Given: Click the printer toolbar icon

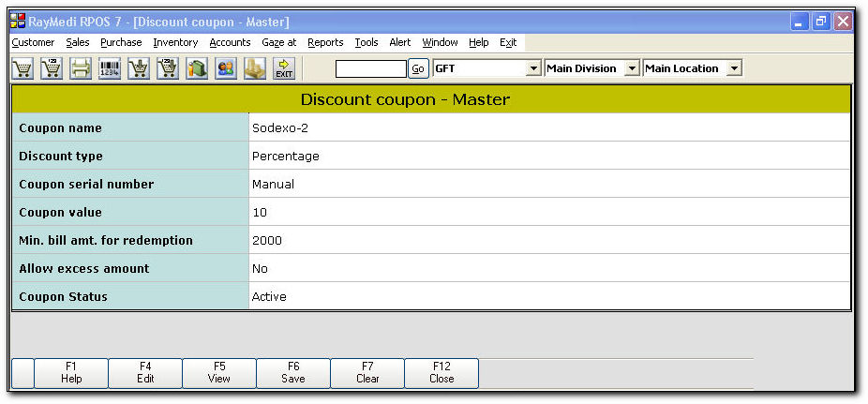Looking at the screenshot, I should (81, 68).
